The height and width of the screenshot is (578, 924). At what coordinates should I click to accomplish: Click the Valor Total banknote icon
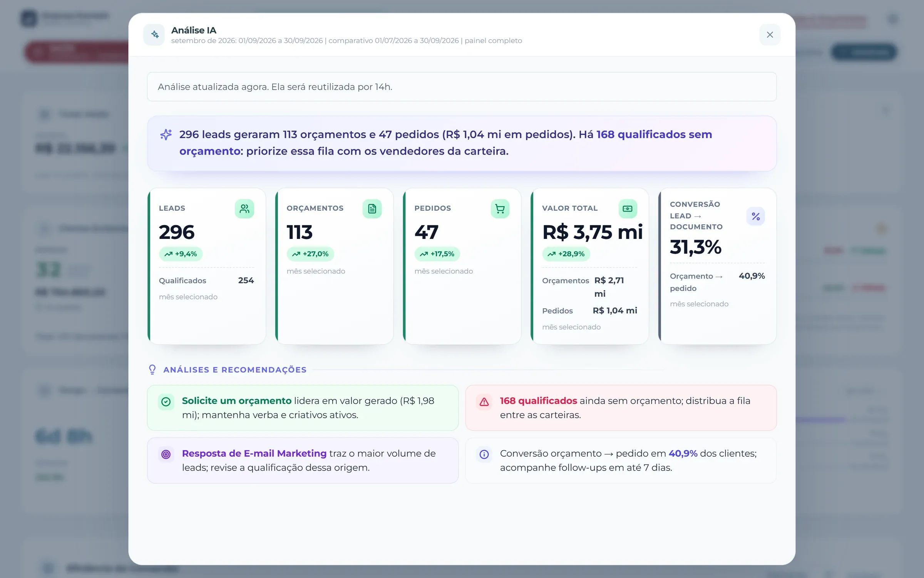click(x=628, y=209)
